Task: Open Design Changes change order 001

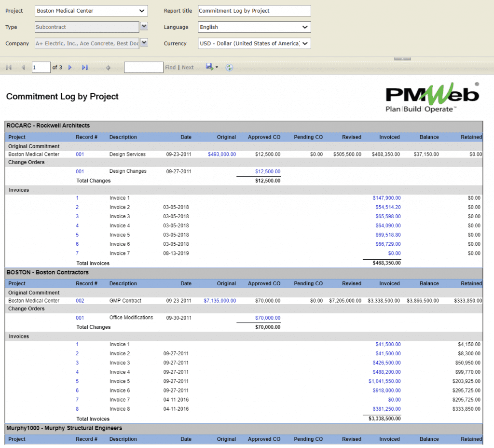Action: coord(80,171)
